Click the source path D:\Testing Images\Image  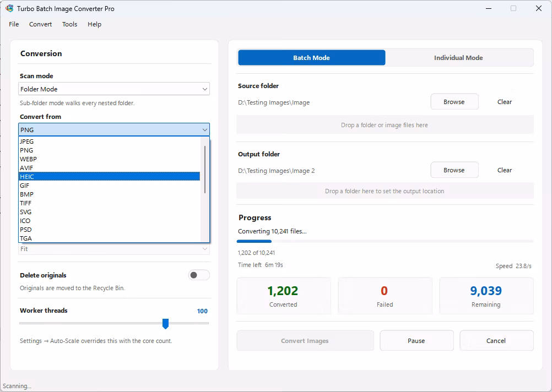[274, 102]
